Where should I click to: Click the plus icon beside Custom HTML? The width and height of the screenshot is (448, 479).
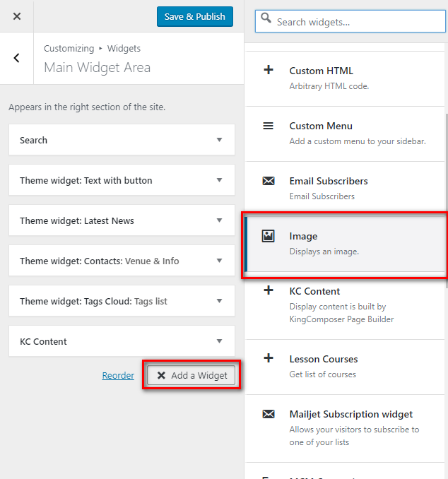pyautogui.click(x=269, y=71)
